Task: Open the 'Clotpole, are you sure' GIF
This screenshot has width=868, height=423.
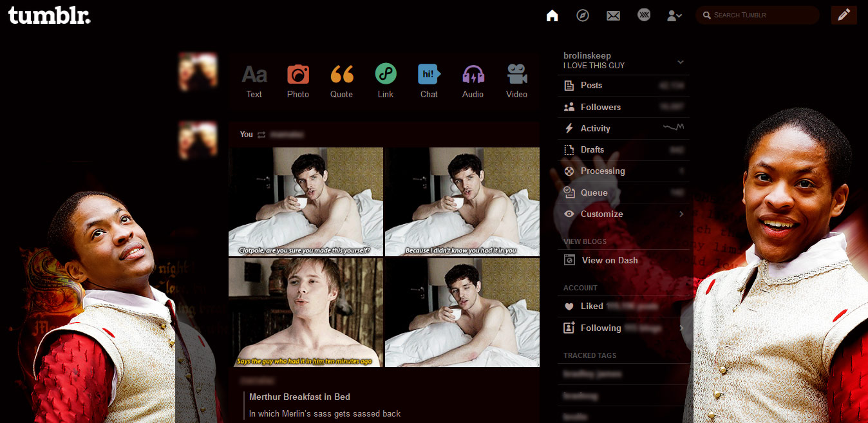Action: (x=306, y=202)
